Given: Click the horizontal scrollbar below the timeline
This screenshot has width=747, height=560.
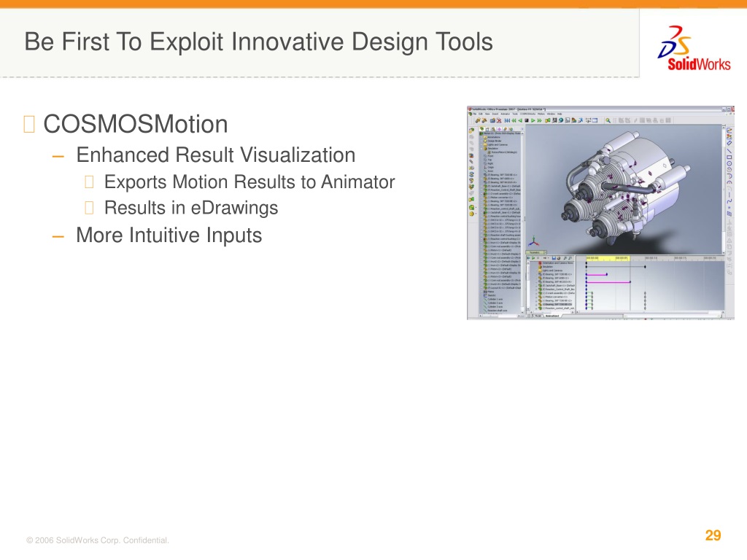Looking at the screenshot, I should click(x=650, y=312).
